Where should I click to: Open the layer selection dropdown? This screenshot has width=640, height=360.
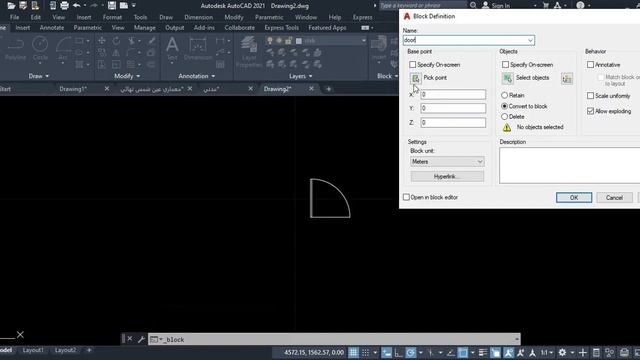(363, 41)
